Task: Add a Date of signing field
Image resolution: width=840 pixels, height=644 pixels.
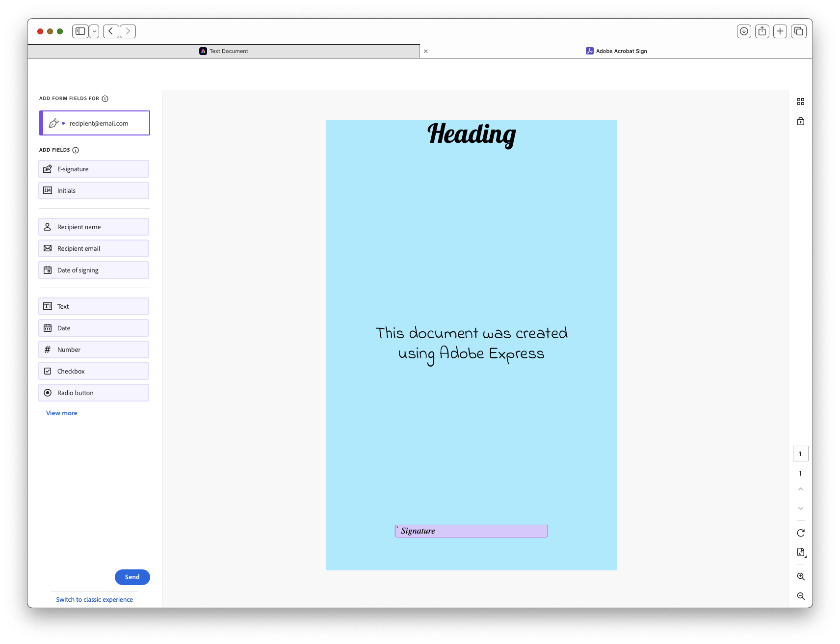Action: pyautogui.click(x=94, y=270)
